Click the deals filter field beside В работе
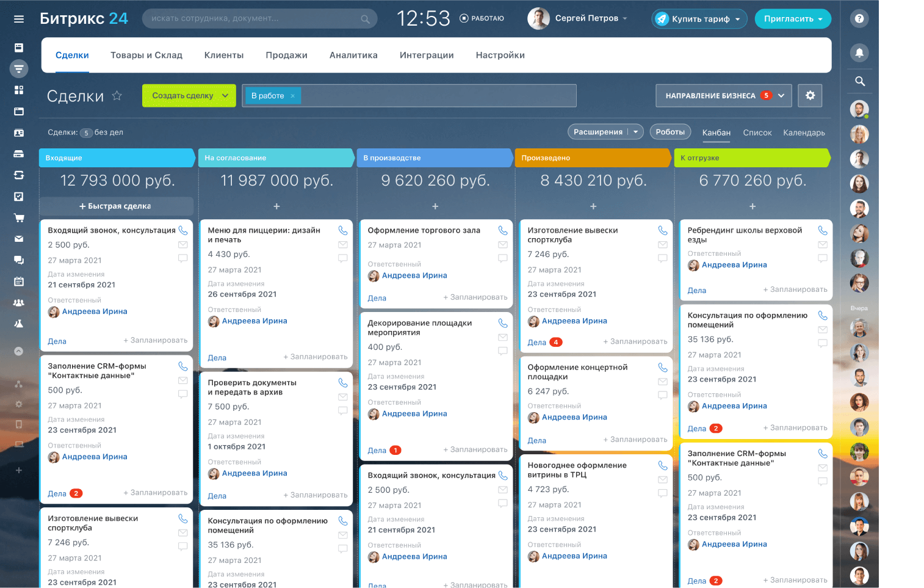The height and width of the screenshot is (588, 924). tap(438, 95)
